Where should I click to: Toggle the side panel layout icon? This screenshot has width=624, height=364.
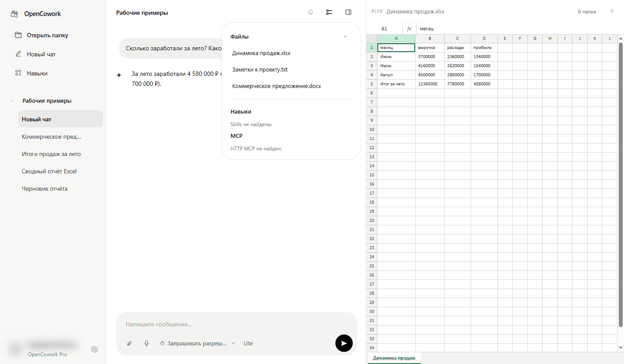click(x=348, y=13)
